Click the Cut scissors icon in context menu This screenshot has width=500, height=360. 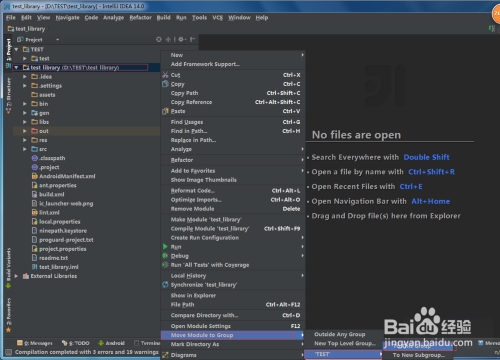tap(165, 75)
